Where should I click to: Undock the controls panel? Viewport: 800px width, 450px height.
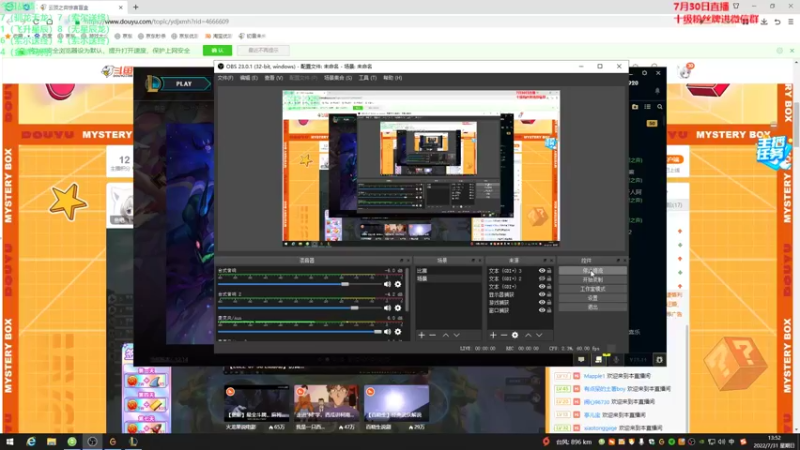[618, 261]
